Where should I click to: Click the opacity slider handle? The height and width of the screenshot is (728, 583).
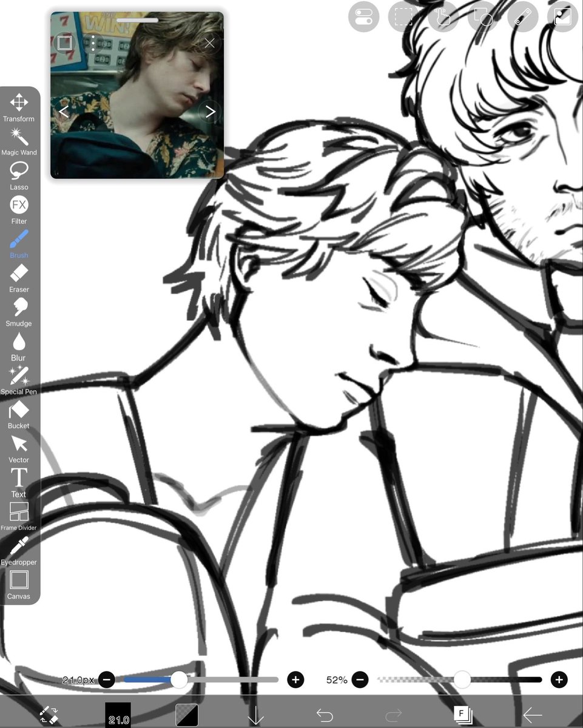[462, 679]
